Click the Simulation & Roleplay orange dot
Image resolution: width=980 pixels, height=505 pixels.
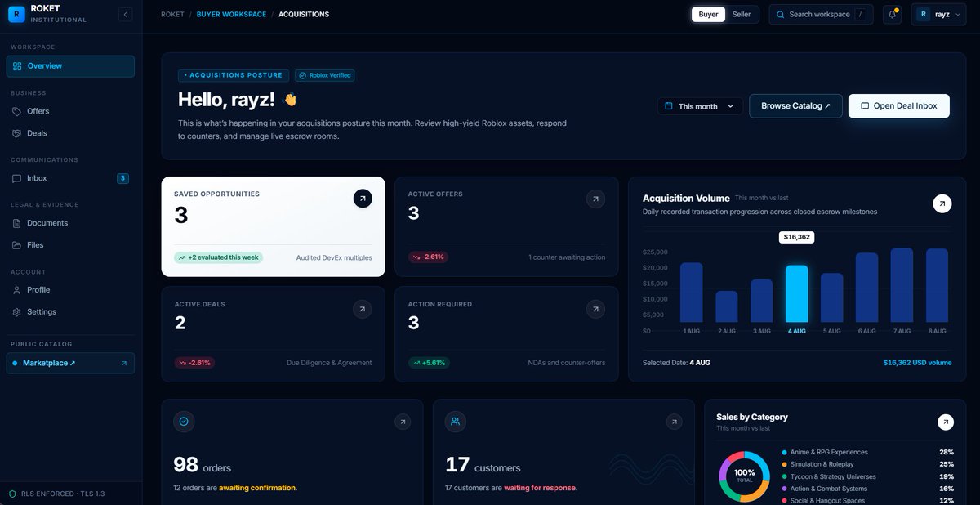(x=785, y=464)
